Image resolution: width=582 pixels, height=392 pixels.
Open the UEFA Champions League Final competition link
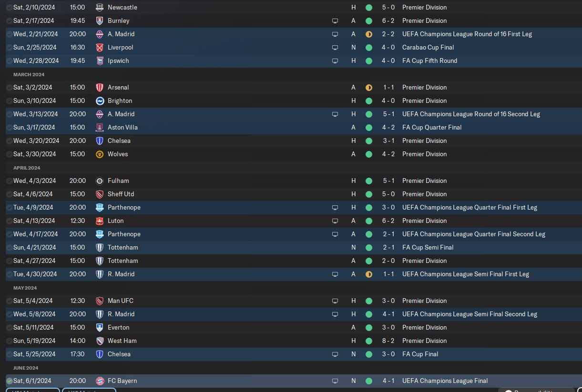(445, 381)
